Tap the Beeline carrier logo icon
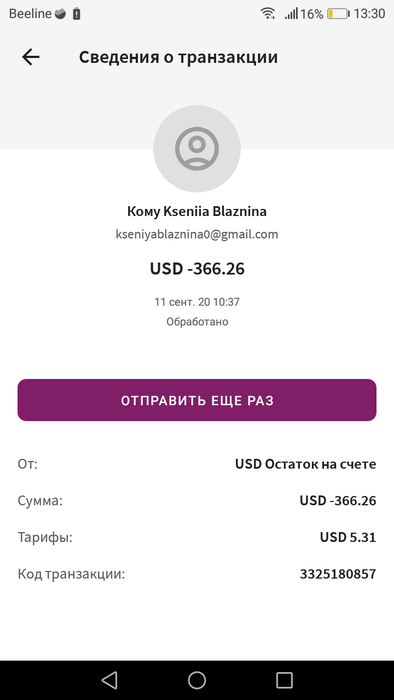Viewport: 394px width, 700px height. pyautogui.click(x=60, y=14)
